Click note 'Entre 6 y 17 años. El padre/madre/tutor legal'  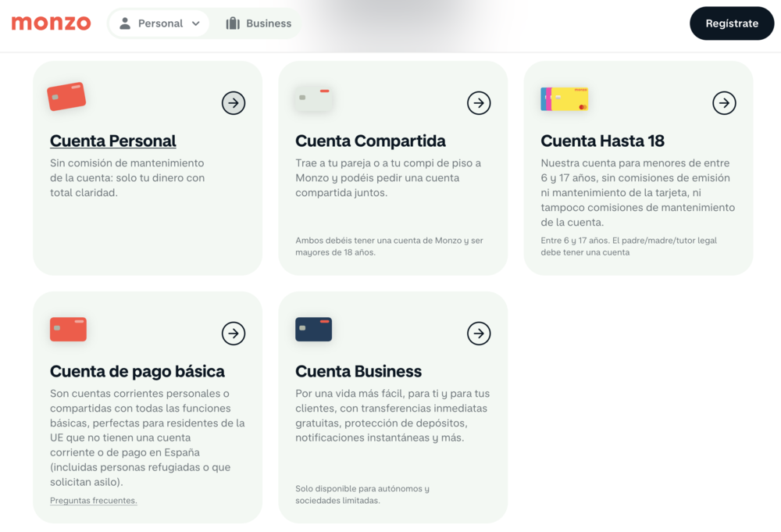coord(629,241)
